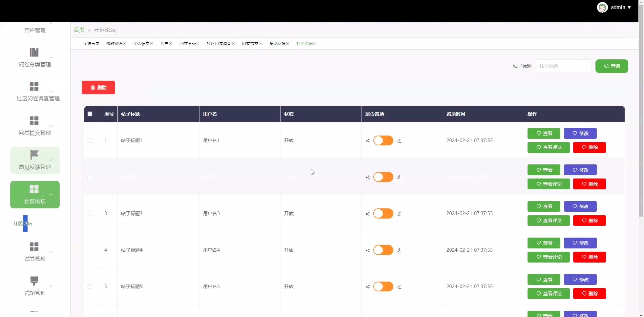
Task: Close the 修改密码 tab
Action: click(125, 44)
